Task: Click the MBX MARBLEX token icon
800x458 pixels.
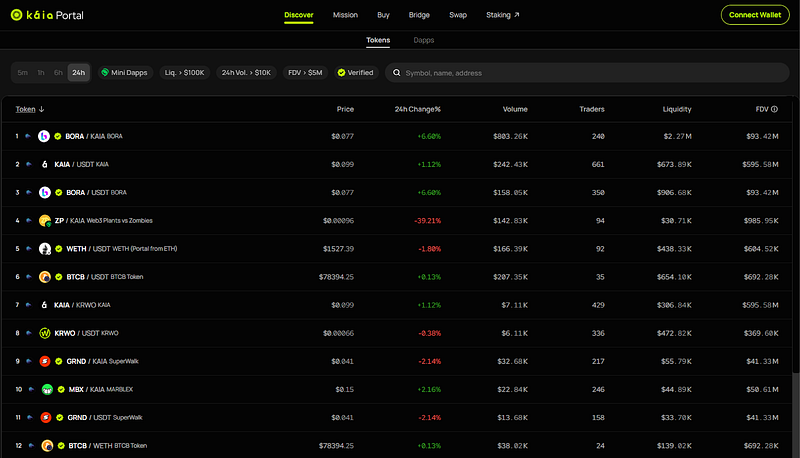Action: (47, 389)
